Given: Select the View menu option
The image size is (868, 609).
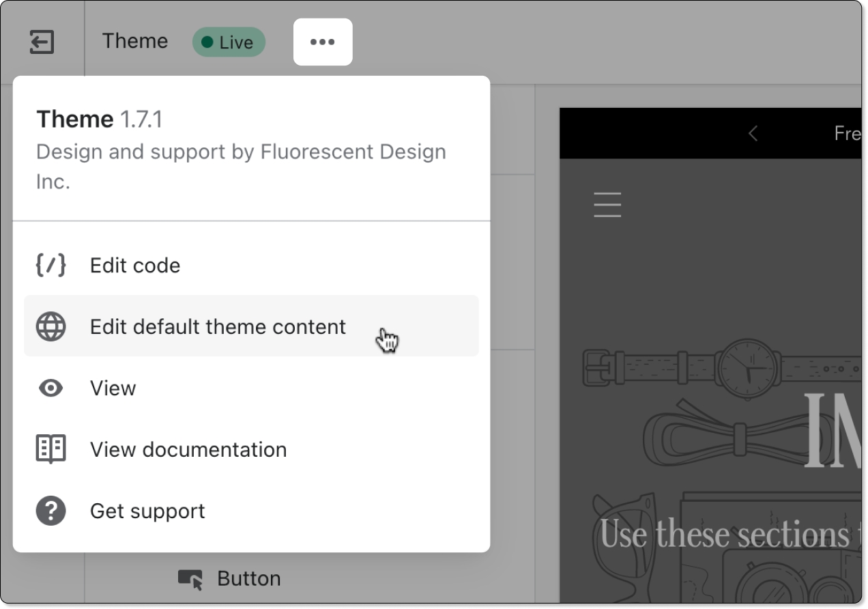Looking at the screenshot, I should click(113, 388).
